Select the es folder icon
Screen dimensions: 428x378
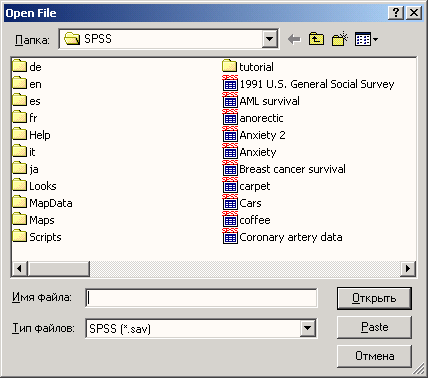point(20,100)
